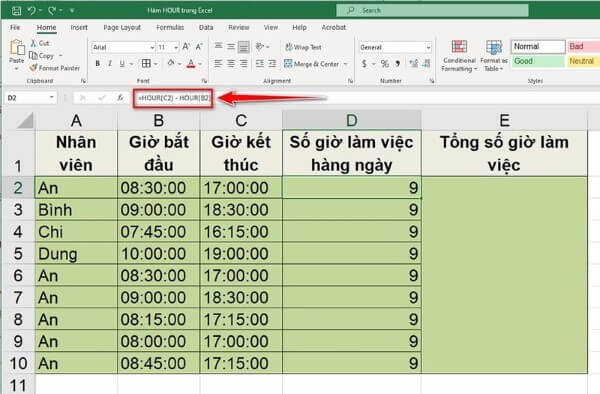Select Bottom Align icon
This screenshot has height=394, width=600.
pyautogui.click(x=244, y=47)
